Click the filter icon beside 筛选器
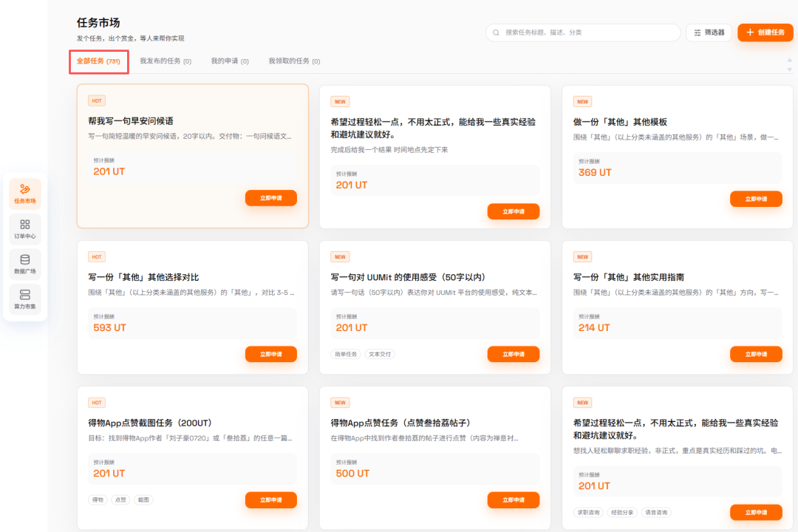The image size is (798, 532). coord(698,33)
